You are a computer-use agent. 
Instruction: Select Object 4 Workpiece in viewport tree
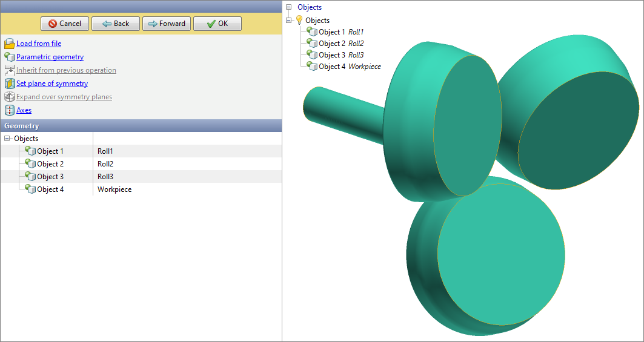tap(350, 67)
